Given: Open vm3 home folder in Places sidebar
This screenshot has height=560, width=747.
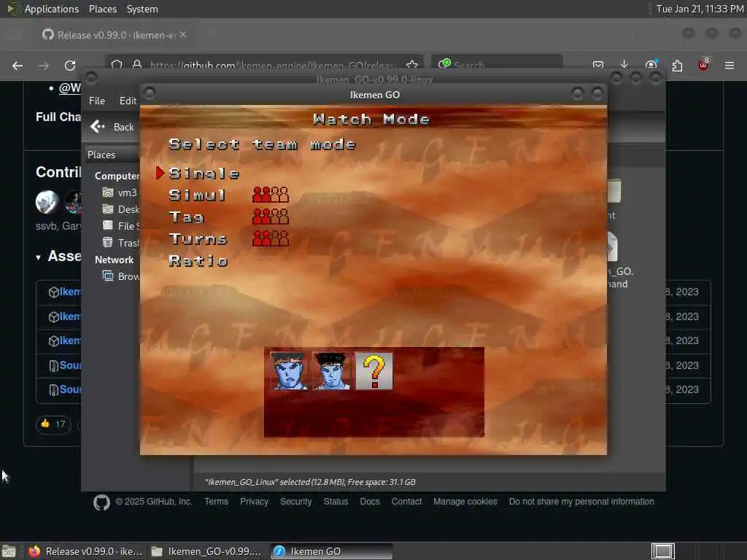Looking at the screenshot, I should [120, 192].
